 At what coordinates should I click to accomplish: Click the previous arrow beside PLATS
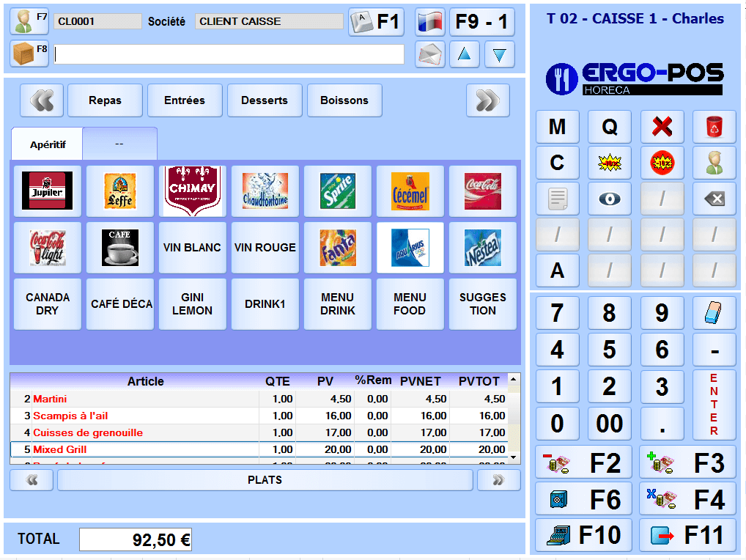click(32, 480)
